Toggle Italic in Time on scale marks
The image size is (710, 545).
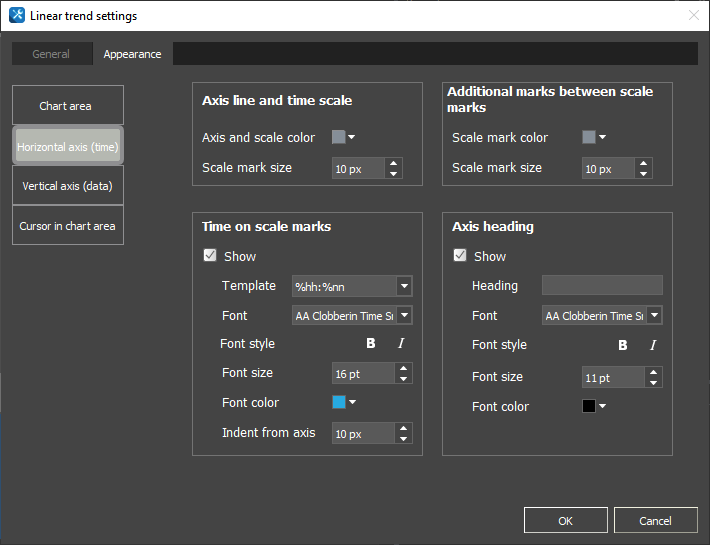(401, 344)
